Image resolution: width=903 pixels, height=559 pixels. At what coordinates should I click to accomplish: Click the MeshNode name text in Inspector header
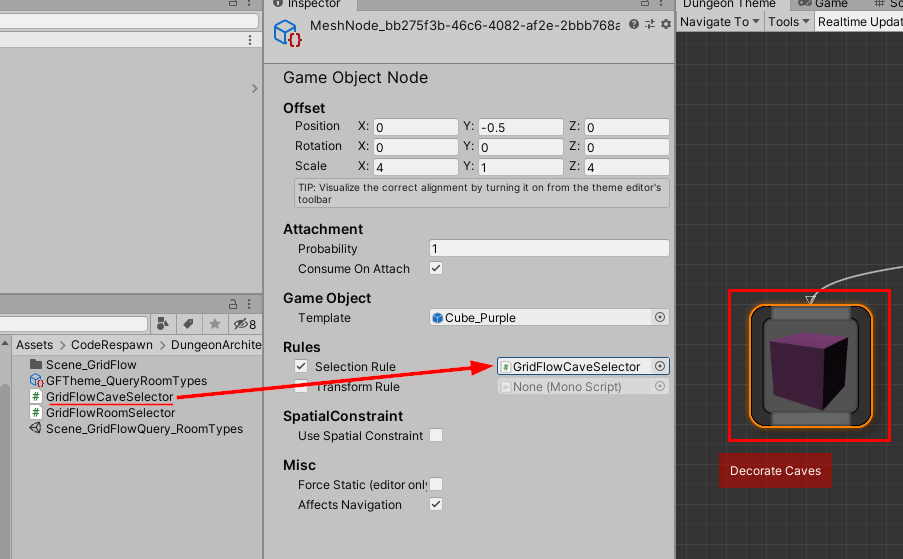coord(465,25)
